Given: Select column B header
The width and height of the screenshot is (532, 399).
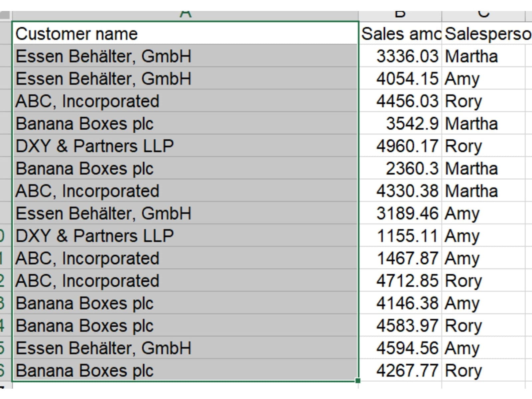Looking at the screenshot, I should coord(400,15).
